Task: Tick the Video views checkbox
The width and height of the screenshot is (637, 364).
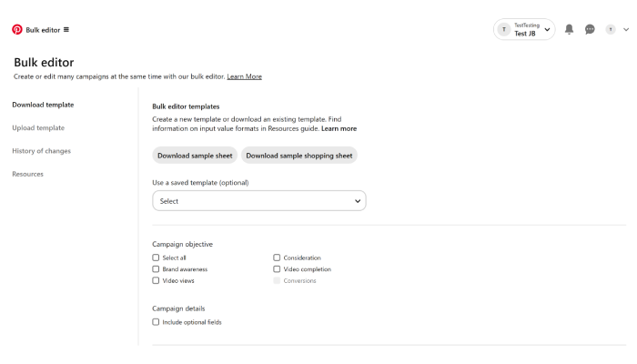Action: click(x=156, y=280)
